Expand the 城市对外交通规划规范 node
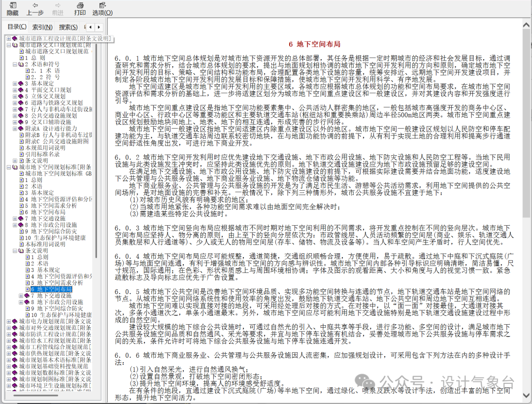 [x=9, y=328]
